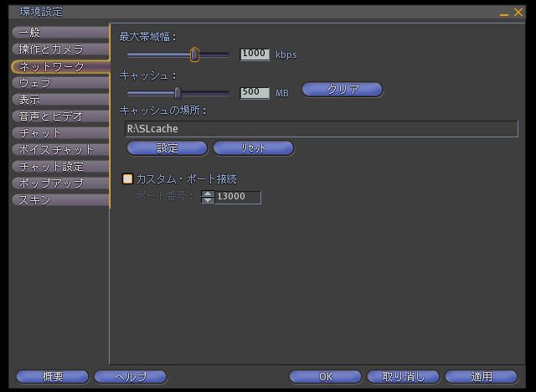Screen dimensions: 536x392
Task: Open the ポップアップ tab
Action: click(60, 183)
